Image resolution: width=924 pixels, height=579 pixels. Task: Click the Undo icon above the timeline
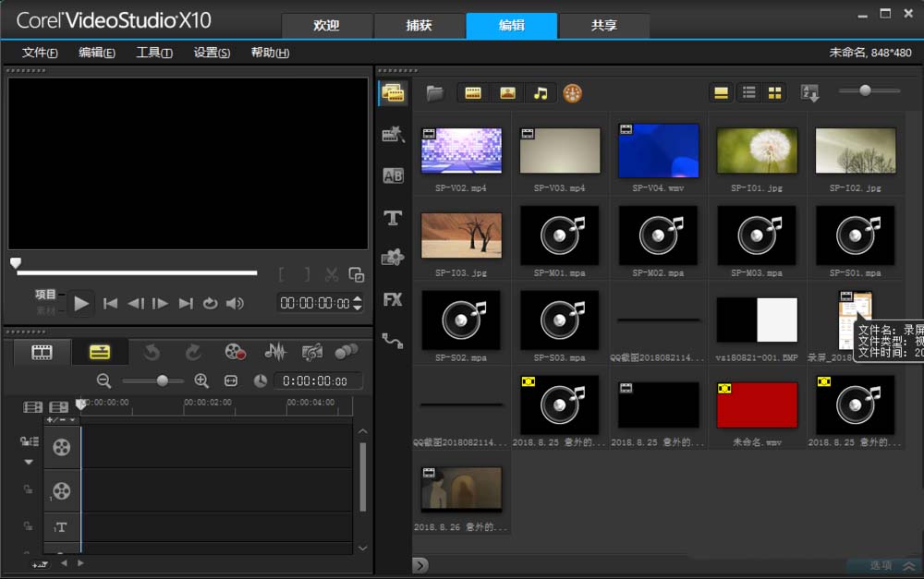(x=153, y=351)
